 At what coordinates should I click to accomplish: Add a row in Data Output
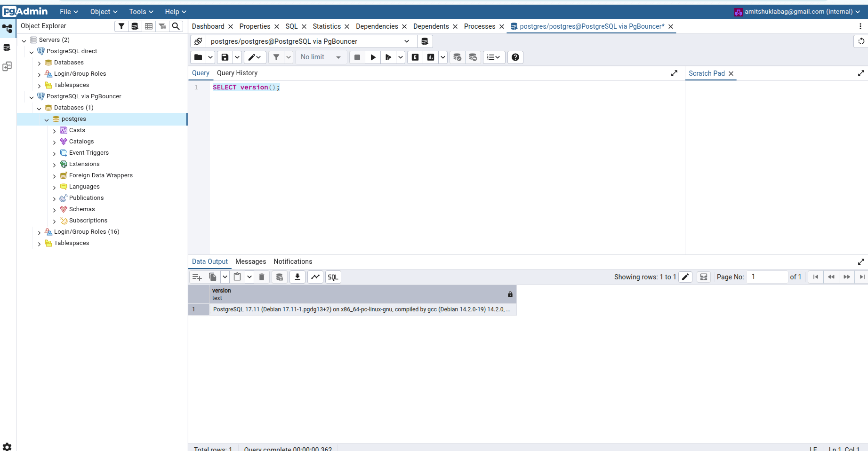click(x=197, y=277)
